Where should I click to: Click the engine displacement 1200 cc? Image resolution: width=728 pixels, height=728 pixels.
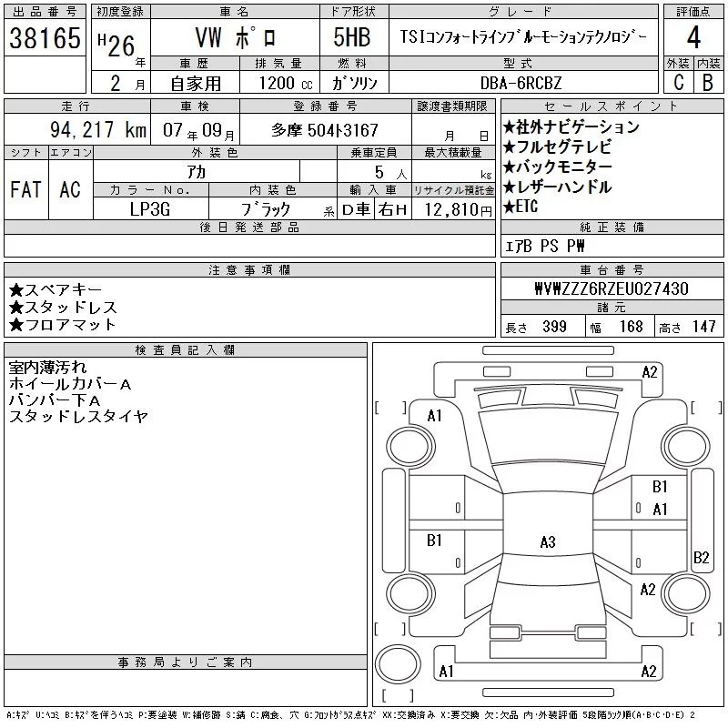pyautogui.click(x=286, y=83)
